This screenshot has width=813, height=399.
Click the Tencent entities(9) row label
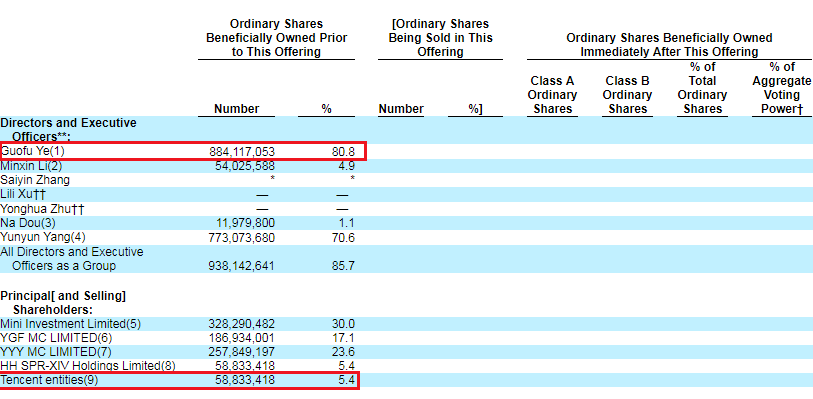[49, 380]
